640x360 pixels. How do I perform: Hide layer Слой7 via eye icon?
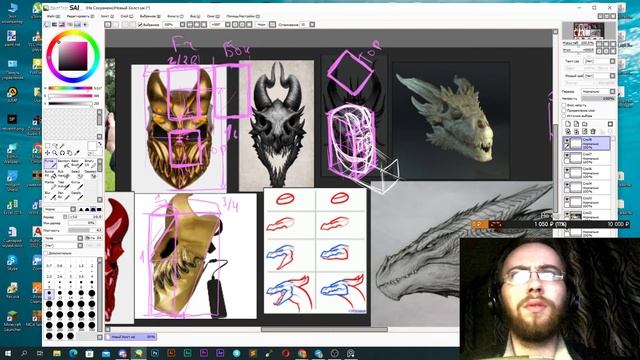click(x=567, y=156)
